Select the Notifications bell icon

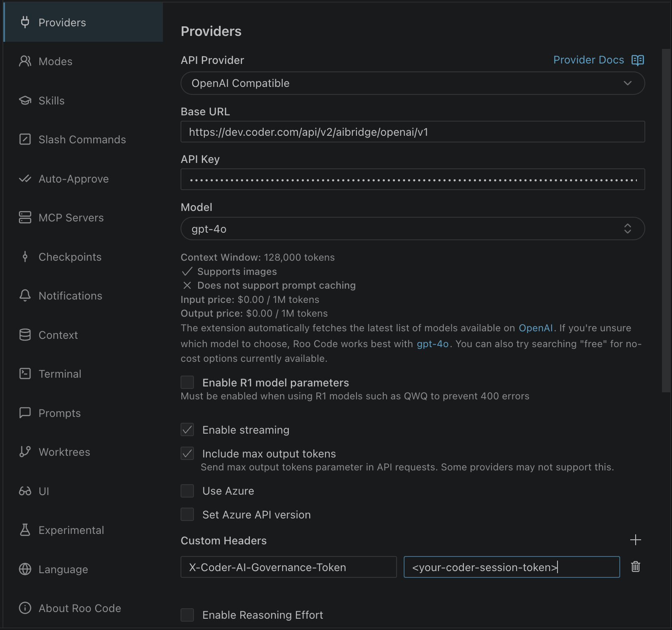tap(25, 295)
